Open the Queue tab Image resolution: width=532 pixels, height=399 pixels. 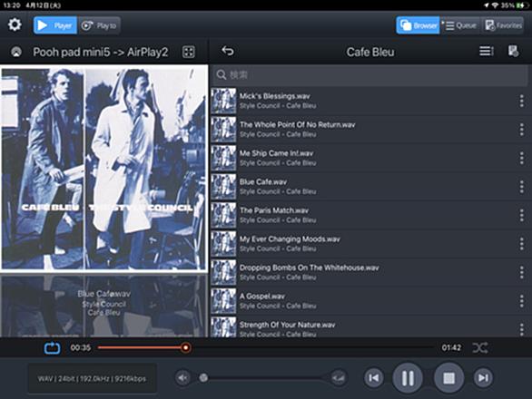pyautogui.click(x=460, y=25)
